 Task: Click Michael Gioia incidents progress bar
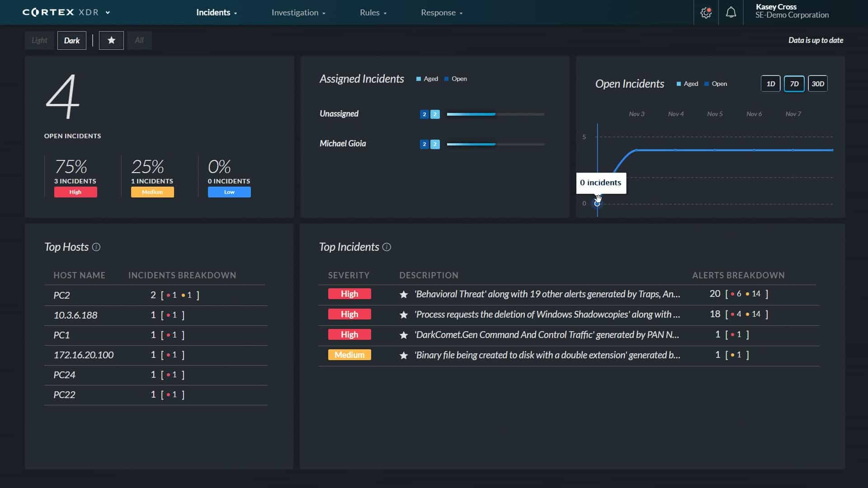pyautogui.click(x=495, y=144)
